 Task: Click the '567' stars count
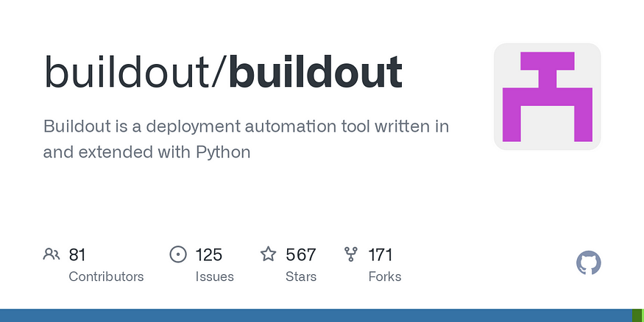[x=300, y=254]
